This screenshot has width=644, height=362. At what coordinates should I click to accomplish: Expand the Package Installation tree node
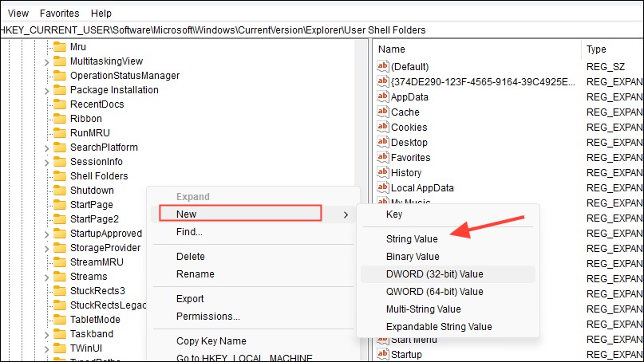pyautogui.click(x=46, y=91)
